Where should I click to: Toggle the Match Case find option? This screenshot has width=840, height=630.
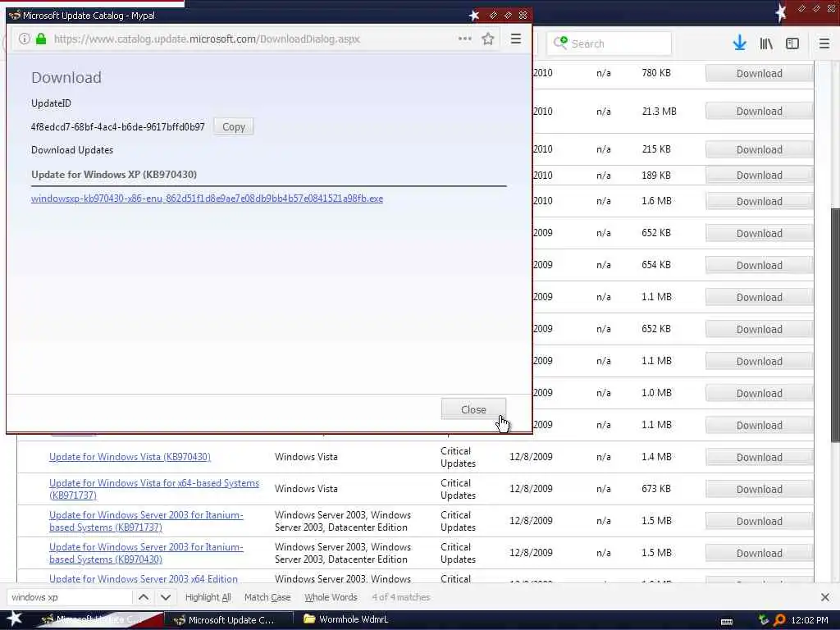click(x=267, y=597)
